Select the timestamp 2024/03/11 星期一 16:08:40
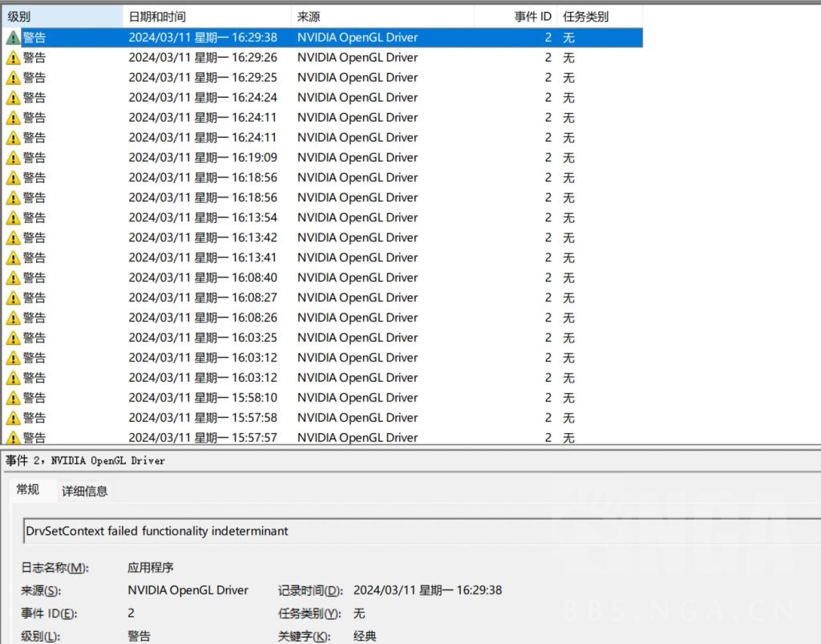The image size is (821, 644). click(x=203, y=277)
